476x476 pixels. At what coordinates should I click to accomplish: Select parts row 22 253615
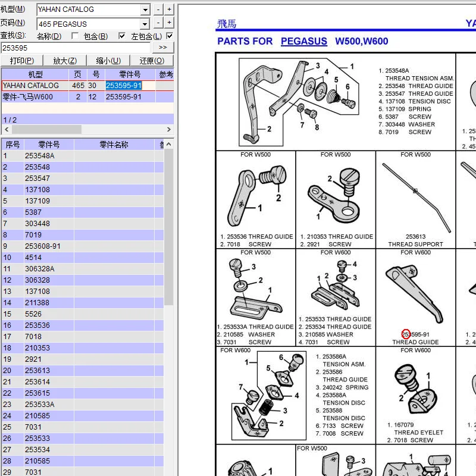pos(83,393)
